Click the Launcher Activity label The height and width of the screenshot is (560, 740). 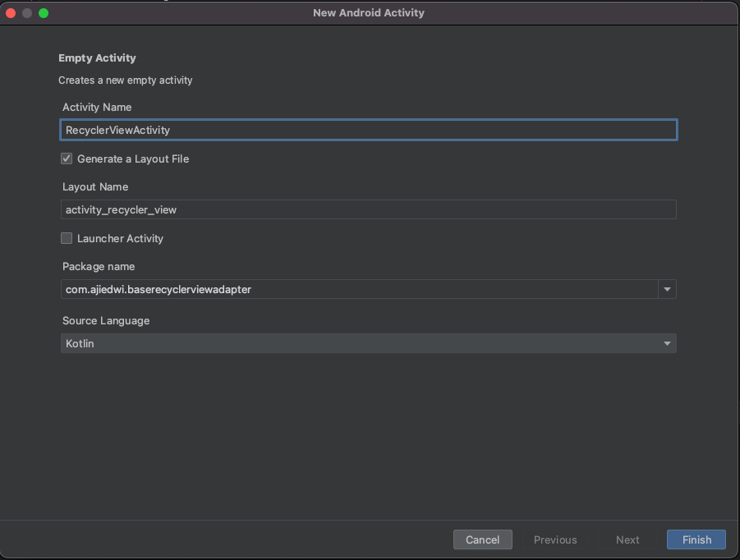[x=121, y=238]
